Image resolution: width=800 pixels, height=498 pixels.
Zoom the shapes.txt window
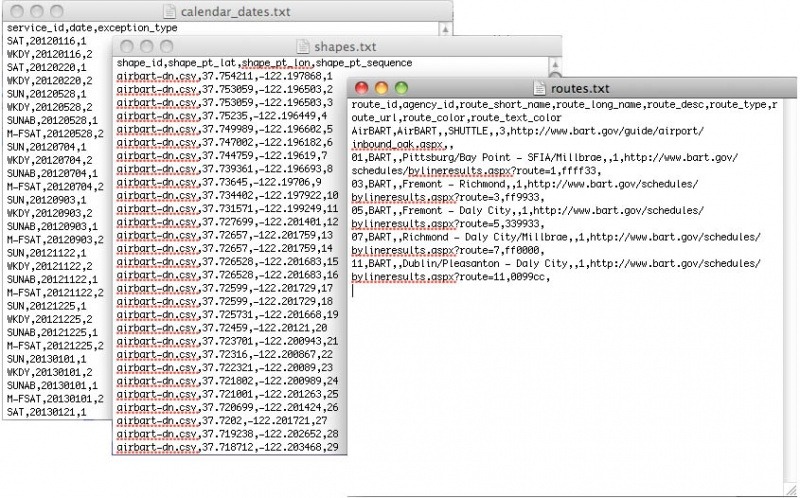pyautogui.click(x=166, y=47)
